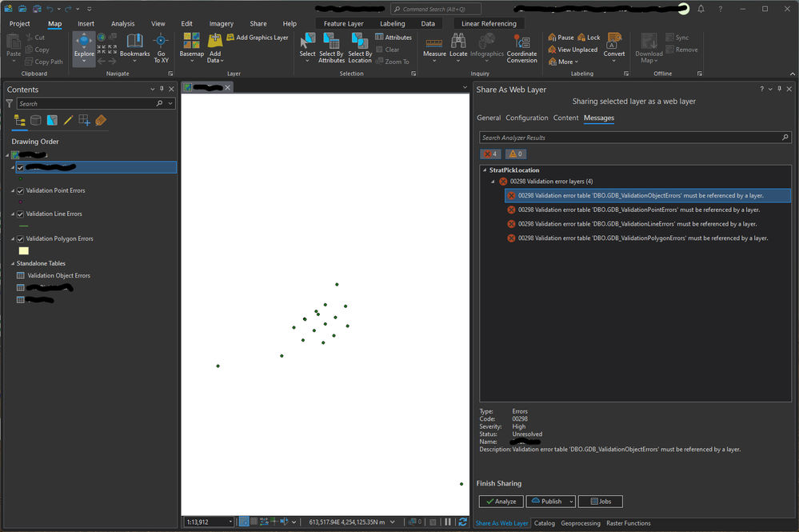Open the map scale dropdown
Image resolution: width=799 pixels, height=532 pixels.
coord(230,522)
